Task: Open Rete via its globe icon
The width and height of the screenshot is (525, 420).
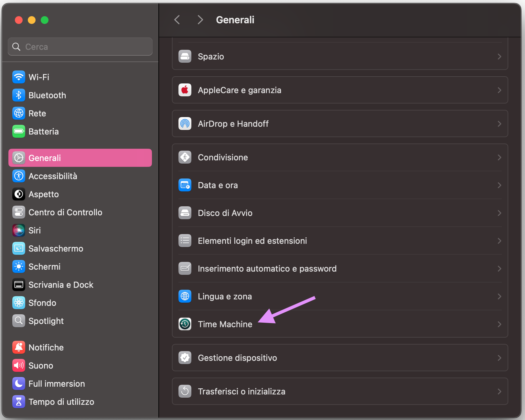Action: click(19, 113)
